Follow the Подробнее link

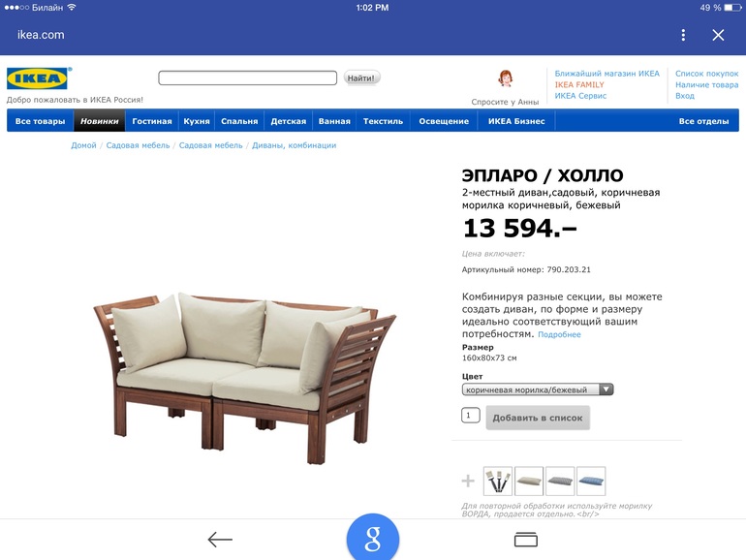[x=559, y=334]
